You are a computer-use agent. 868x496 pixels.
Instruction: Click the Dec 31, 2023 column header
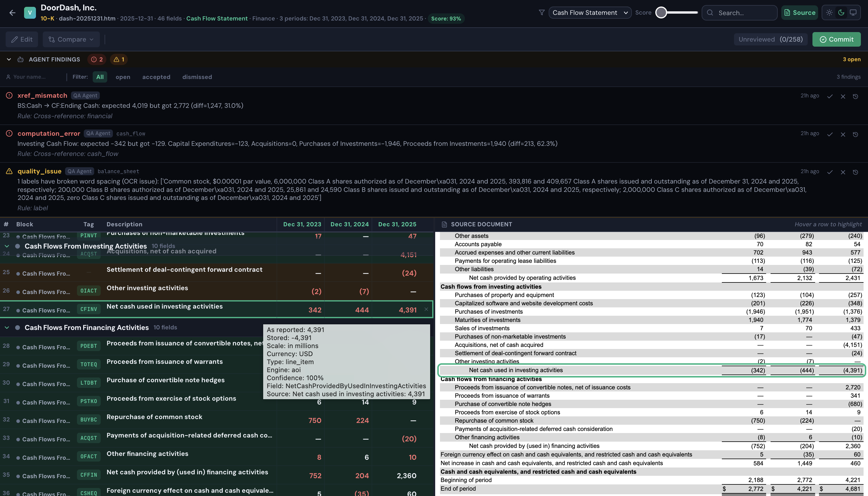[302, 224]
